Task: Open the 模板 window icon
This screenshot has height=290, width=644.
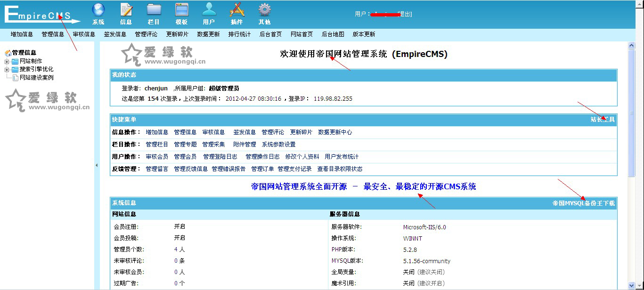Action: 182,9
